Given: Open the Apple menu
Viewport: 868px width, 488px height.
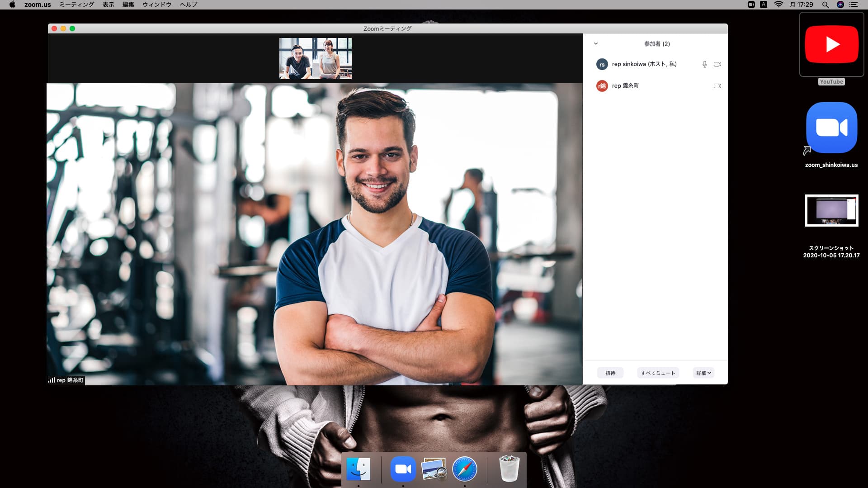Looking at the screenshot, I should coord(12,5).
